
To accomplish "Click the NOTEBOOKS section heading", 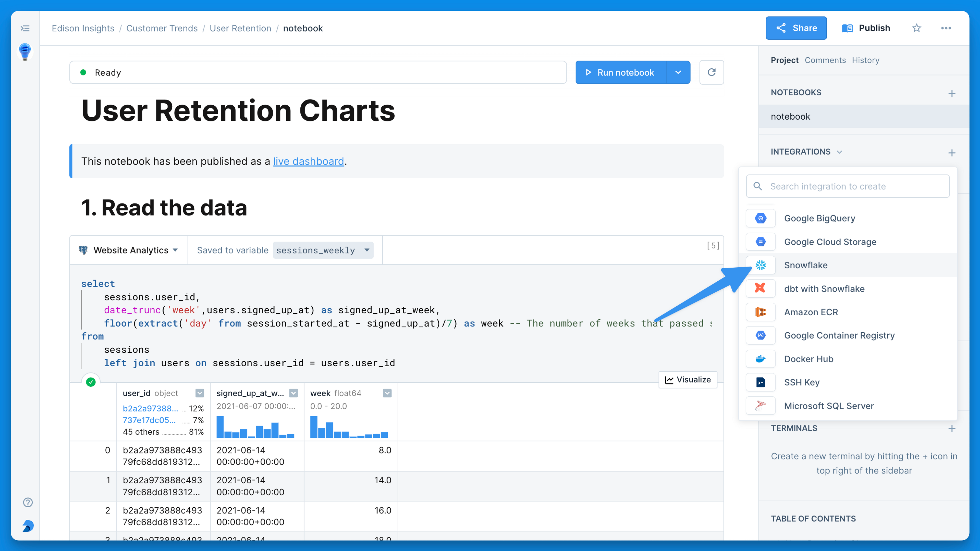I will click(x=796, y=92).
